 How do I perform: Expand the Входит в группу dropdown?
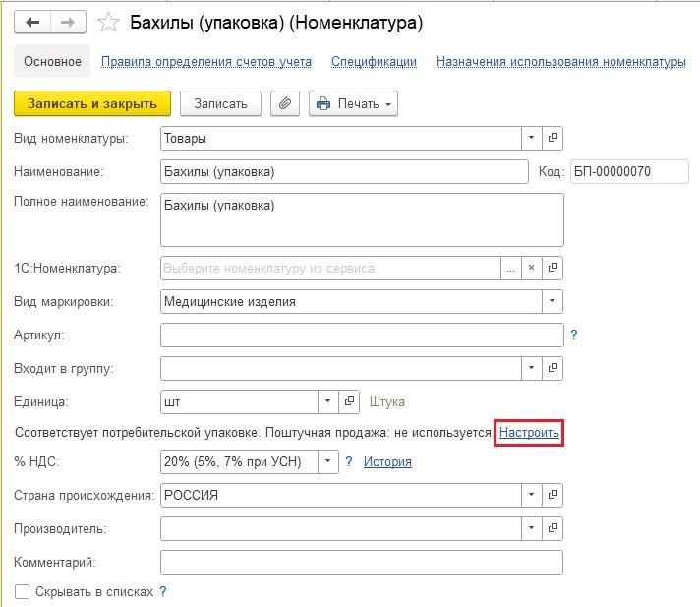click(x=531, y=368)
